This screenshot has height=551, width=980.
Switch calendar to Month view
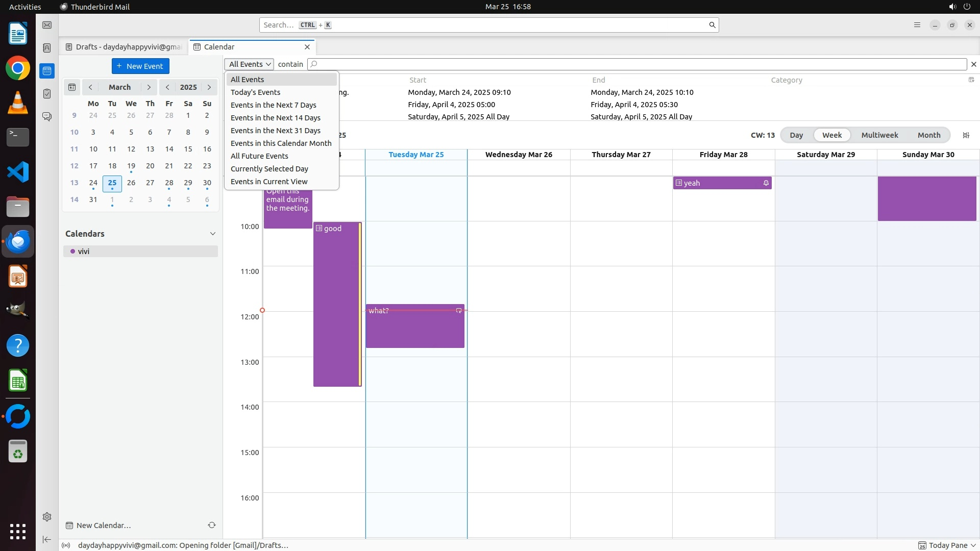pyautogui.click(x=928, y=135)
